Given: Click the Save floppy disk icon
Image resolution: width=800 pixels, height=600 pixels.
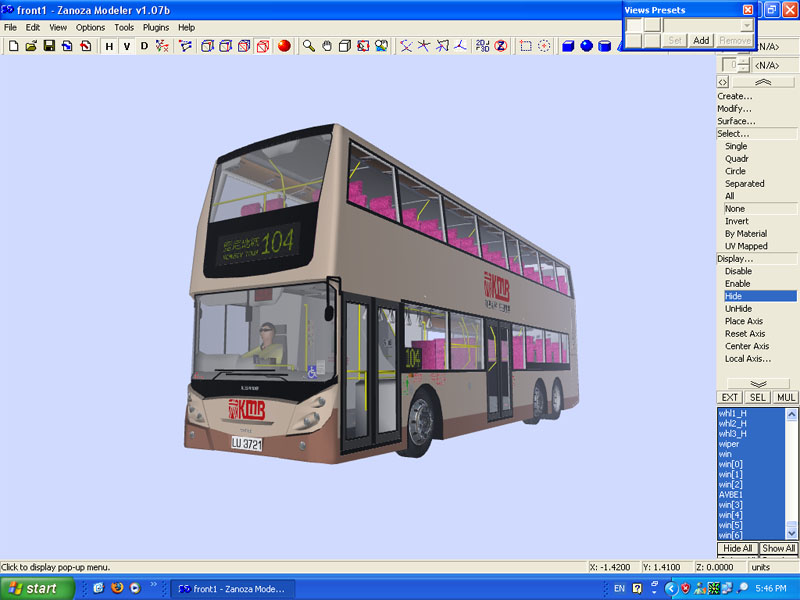Looking at the screenshot, I should coord(48,46).
